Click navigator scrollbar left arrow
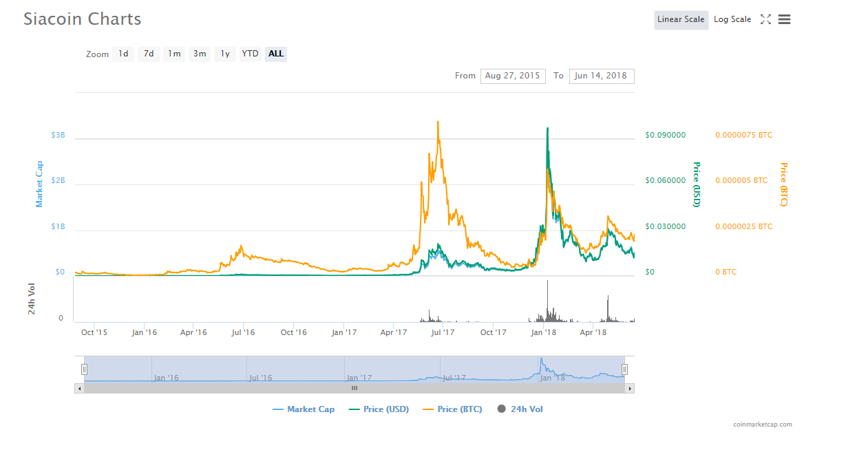868x452 pixels. [x=79, y=389]
